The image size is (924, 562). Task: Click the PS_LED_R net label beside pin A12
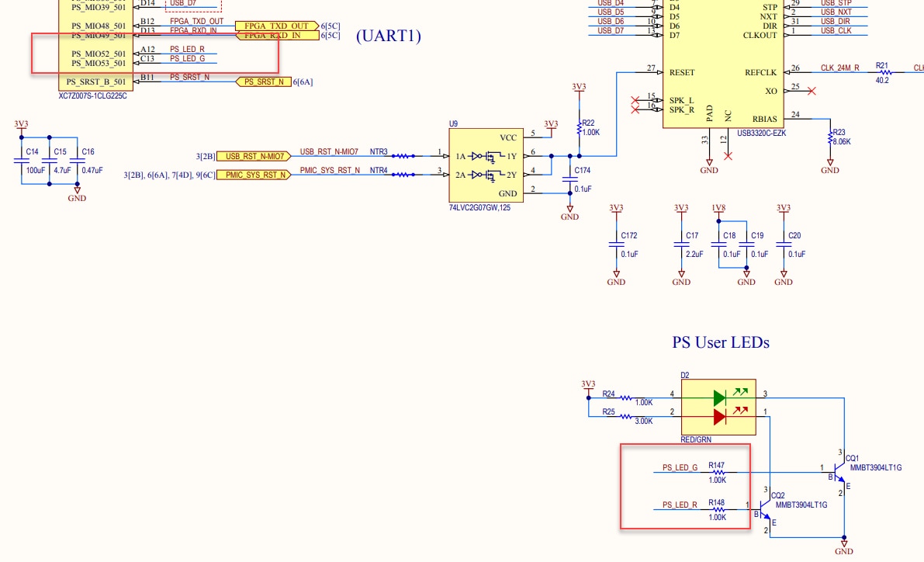[x=188, y=50]
